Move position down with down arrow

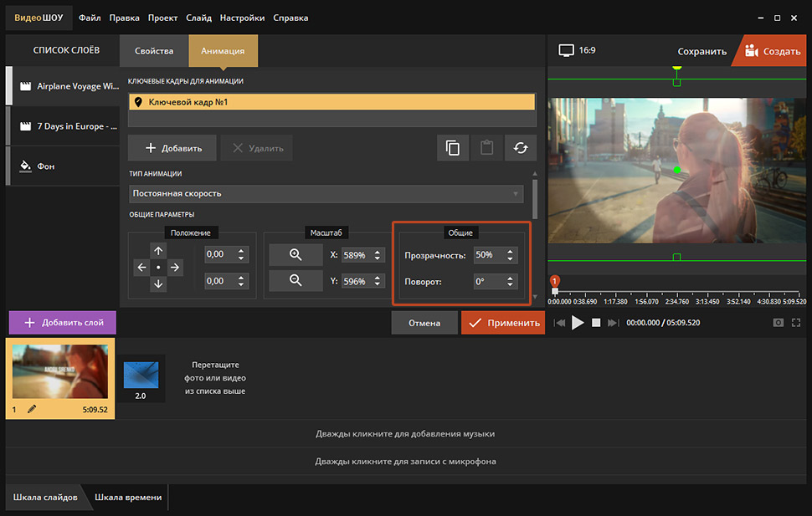tap(158, 284)
